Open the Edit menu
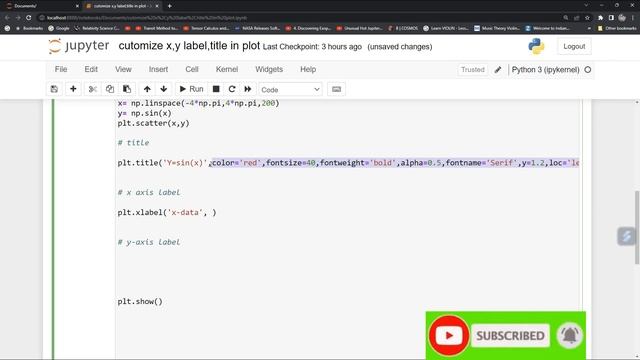Image resolution: width=640 pixels, height=360 pixels. 91,69
